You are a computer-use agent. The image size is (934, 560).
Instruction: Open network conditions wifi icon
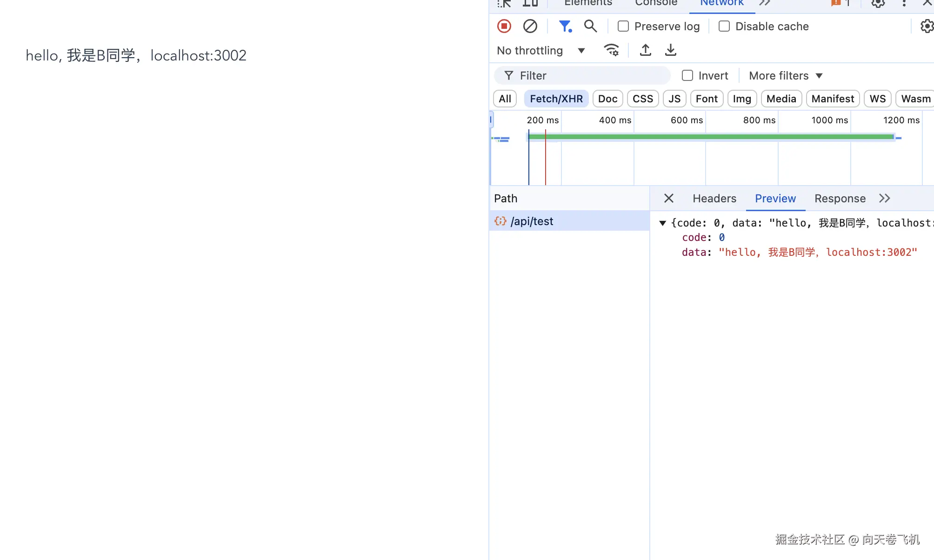tap(611, 50)
